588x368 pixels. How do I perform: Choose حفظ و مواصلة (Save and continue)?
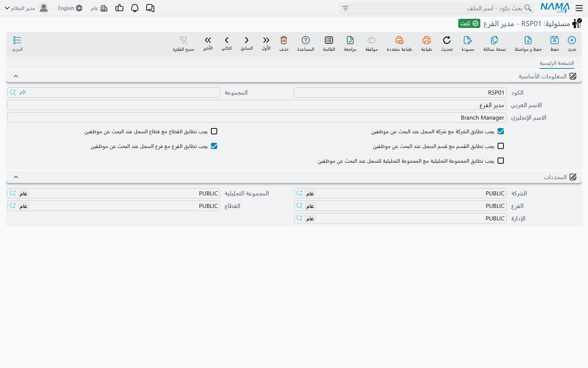(x=528, y=43)
